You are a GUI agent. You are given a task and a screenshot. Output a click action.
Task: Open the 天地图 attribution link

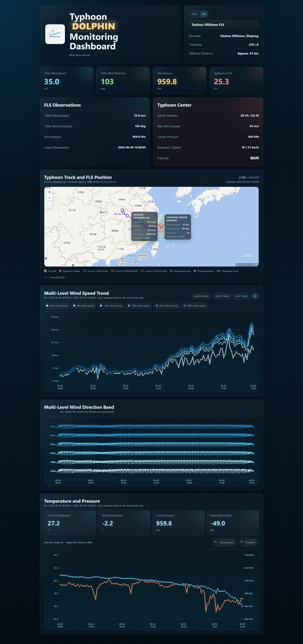[x=254, y=265]
